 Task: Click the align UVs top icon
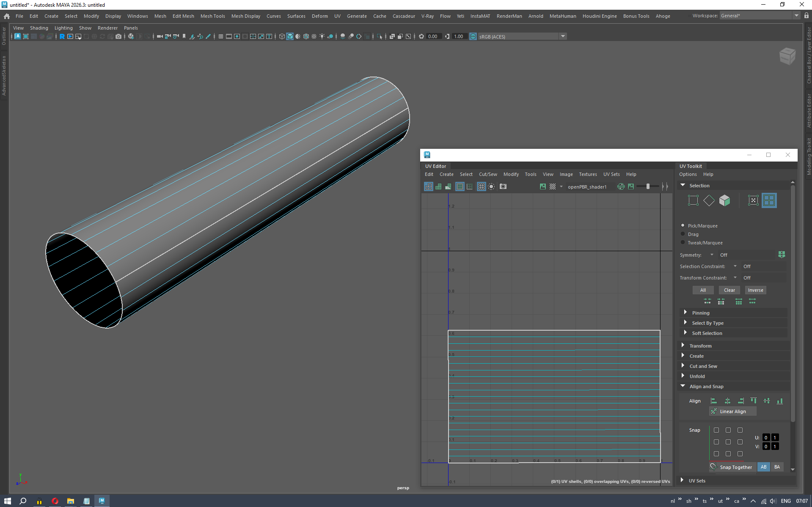(753, 401)
